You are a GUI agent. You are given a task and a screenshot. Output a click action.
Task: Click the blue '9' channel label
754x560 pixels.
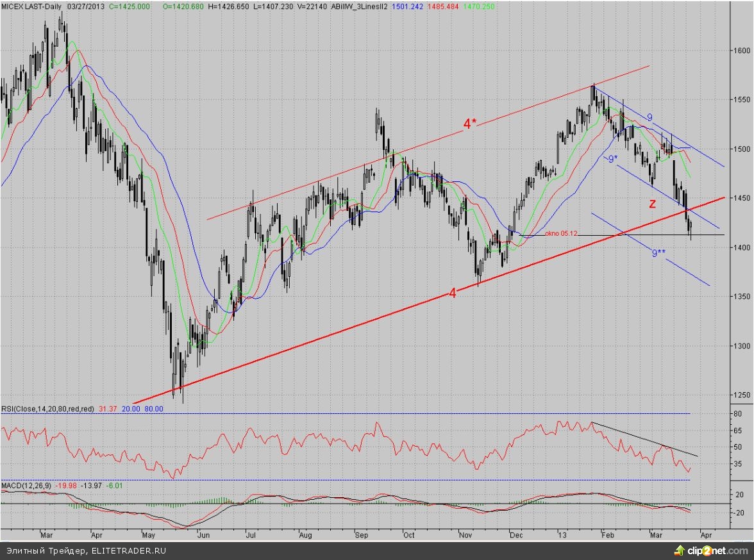tap(649, 118)
